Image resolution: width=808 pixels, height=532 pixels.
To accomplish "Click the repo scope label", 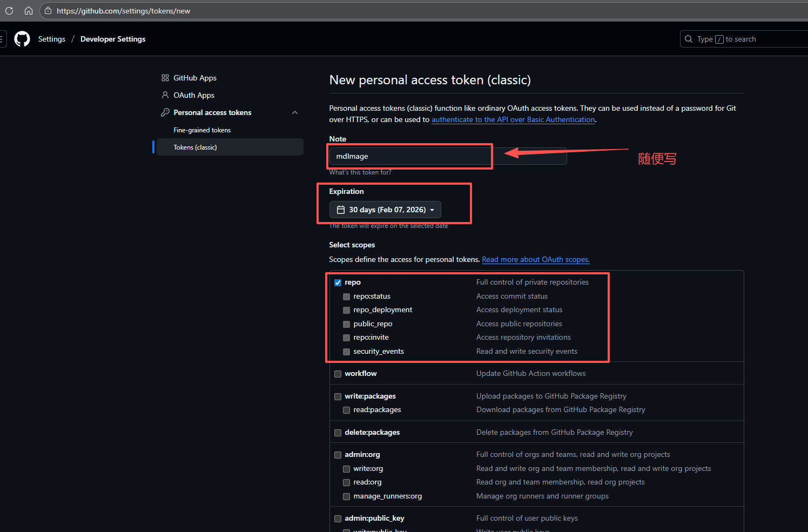I will tap(353, 282).
